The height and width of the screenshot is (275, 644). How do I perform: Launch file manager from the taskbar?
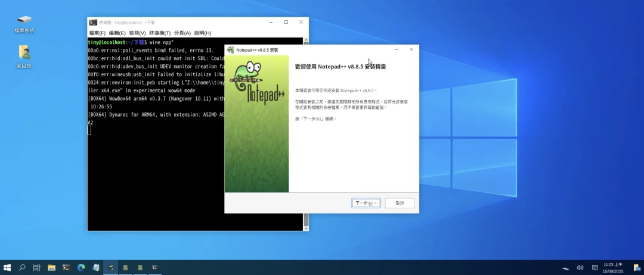tap(52, 268)
